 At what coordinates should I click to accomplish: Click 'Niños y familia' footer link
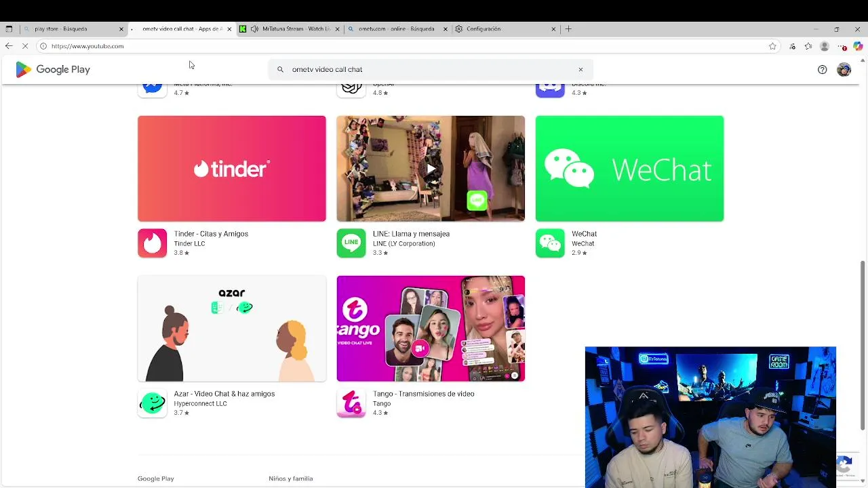[290, 479]
